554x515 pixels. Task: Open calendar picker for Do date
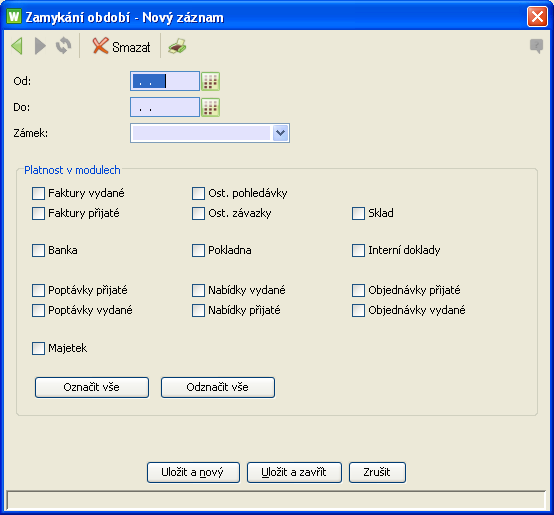(x=211, y=107)
